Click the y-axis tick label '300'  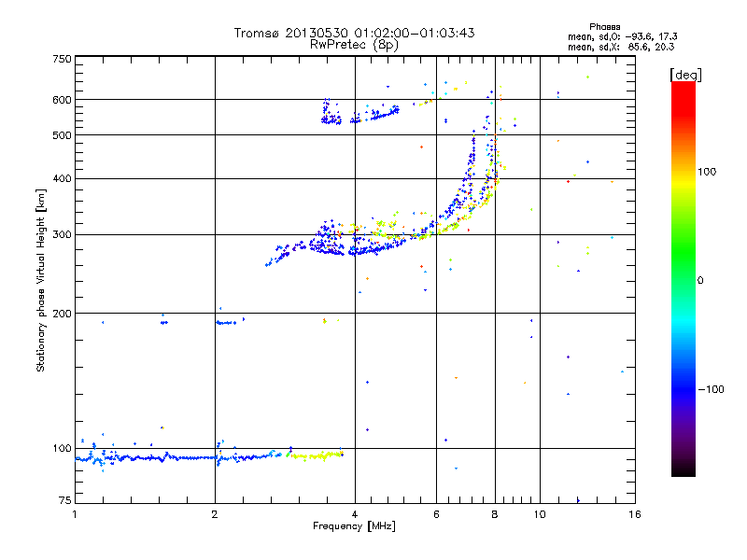point(62,235)
